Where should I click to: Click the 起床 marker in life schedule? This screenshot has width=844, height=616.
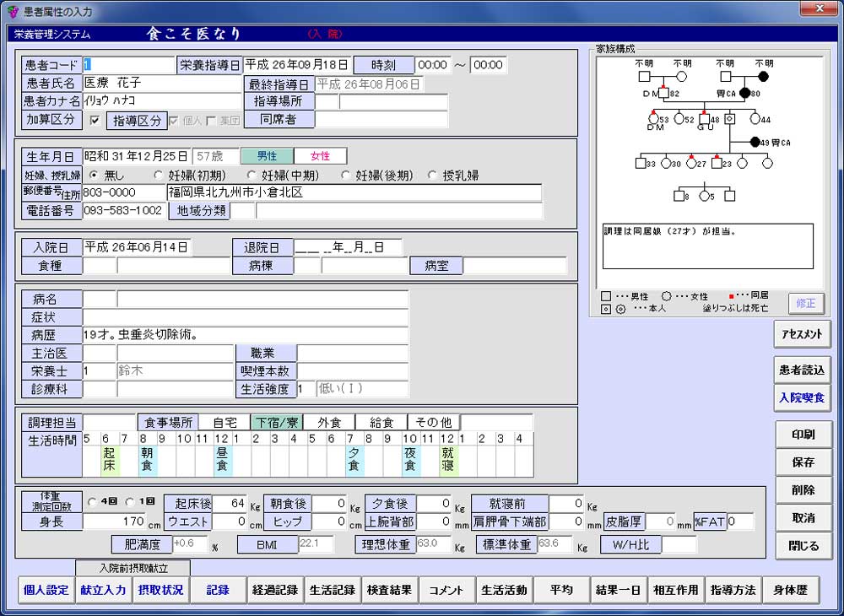point(110,459)
